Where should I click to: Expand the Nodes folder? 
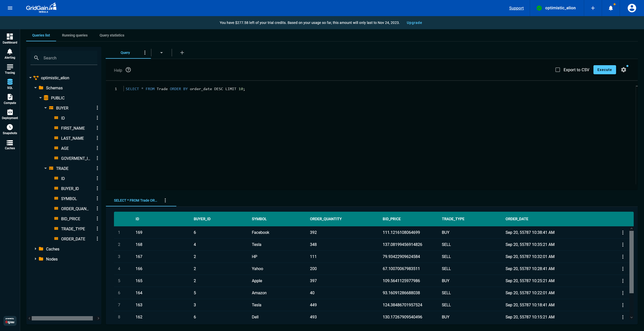click(x=35, y=259)
